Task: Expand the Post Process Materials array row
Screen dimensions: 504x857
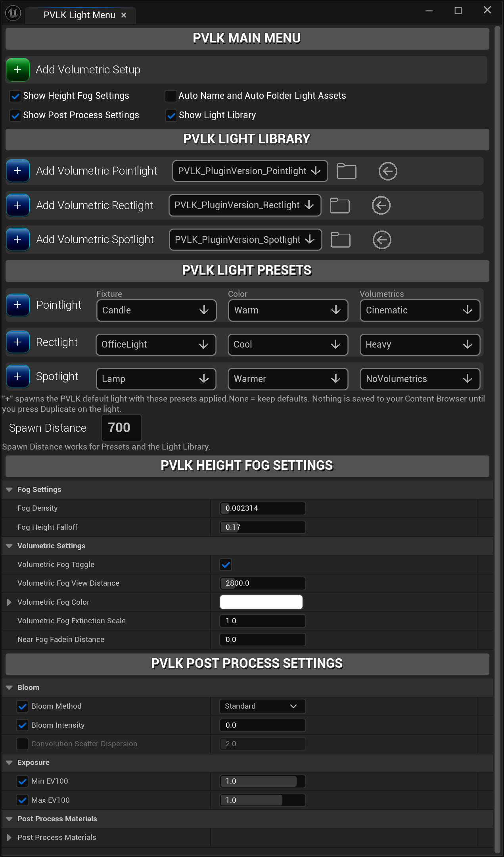Action: [x=9, y=838]
